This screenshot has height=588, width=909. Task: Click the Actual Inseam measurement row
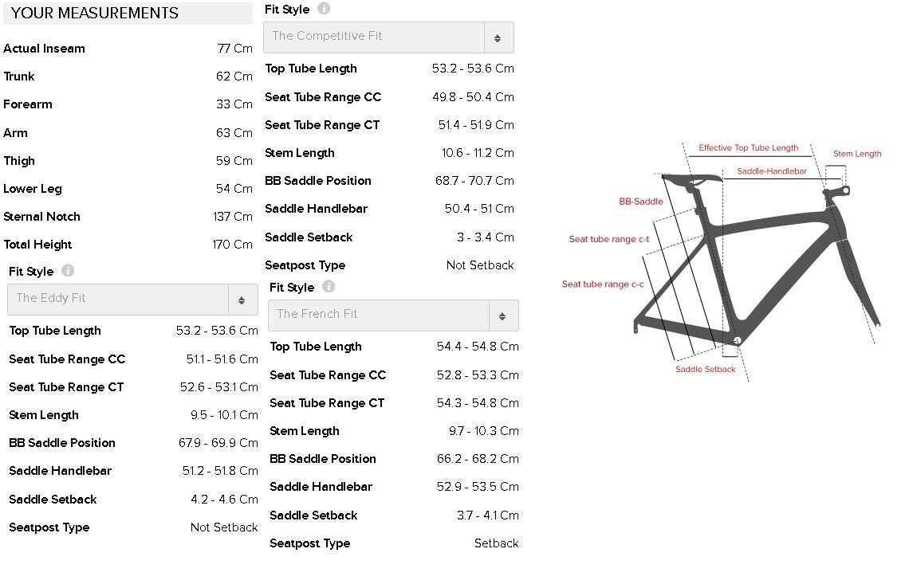128,49
